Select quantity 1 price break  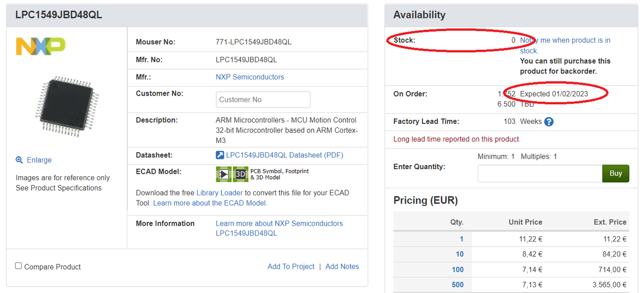461,239
